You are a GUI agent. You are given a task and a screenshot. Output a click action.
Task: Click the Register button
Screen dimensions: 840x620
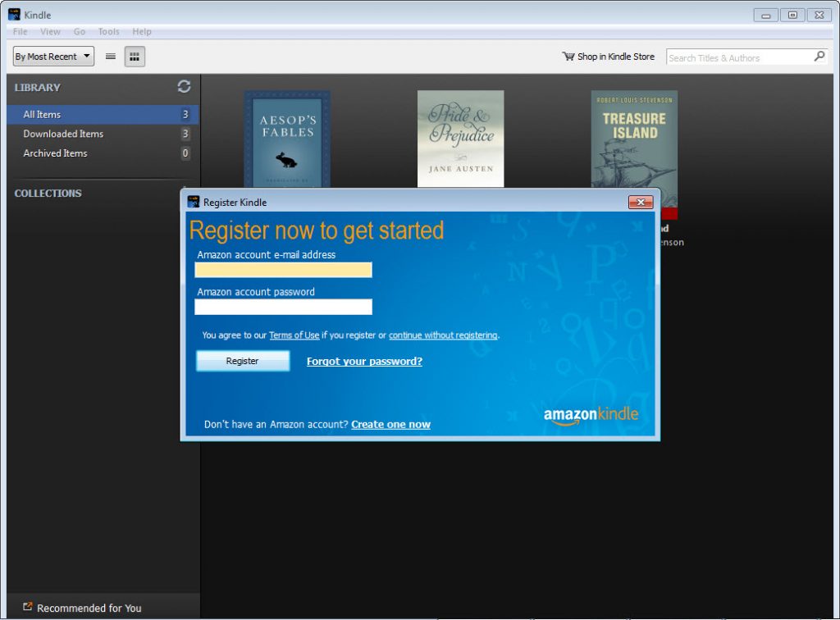[243, 361]
